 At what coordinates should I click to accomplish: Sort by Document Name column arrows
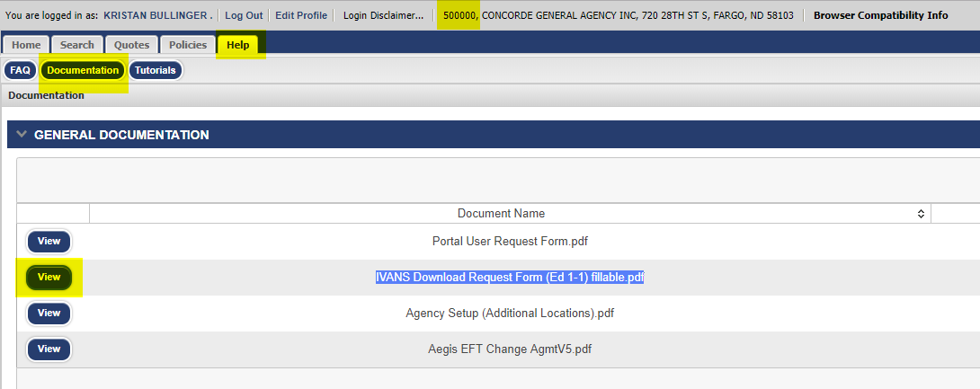(921, 214)
